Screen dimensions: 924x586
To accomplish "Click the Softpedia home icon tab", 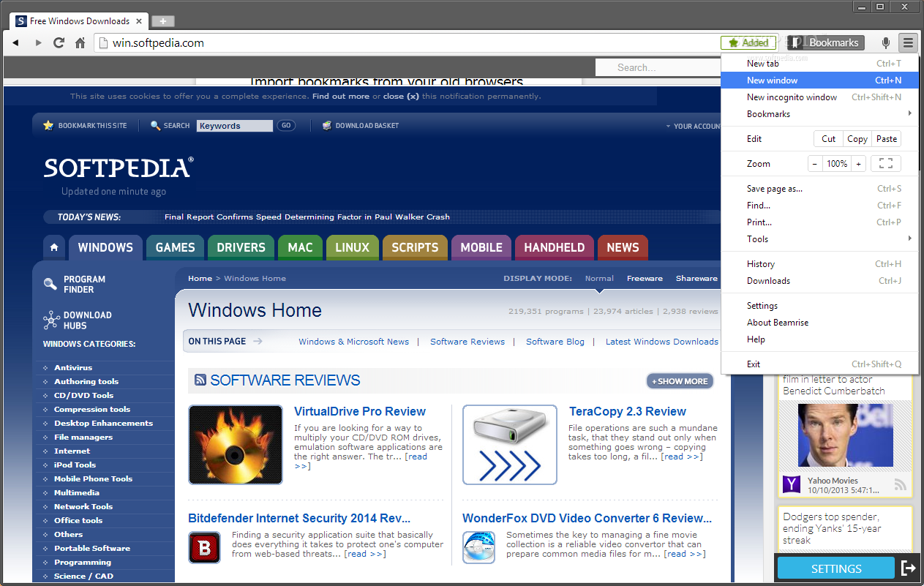I will (54, 247).
